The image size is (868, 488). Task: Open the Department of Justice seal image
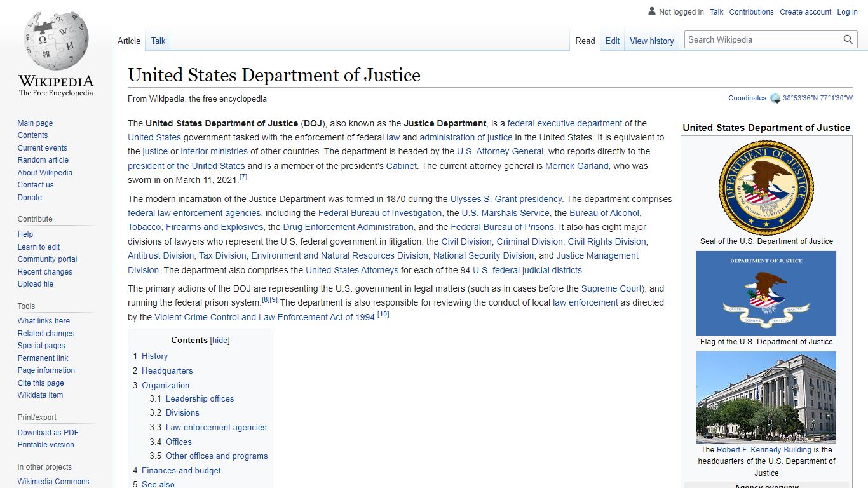(x=766, y=188)
